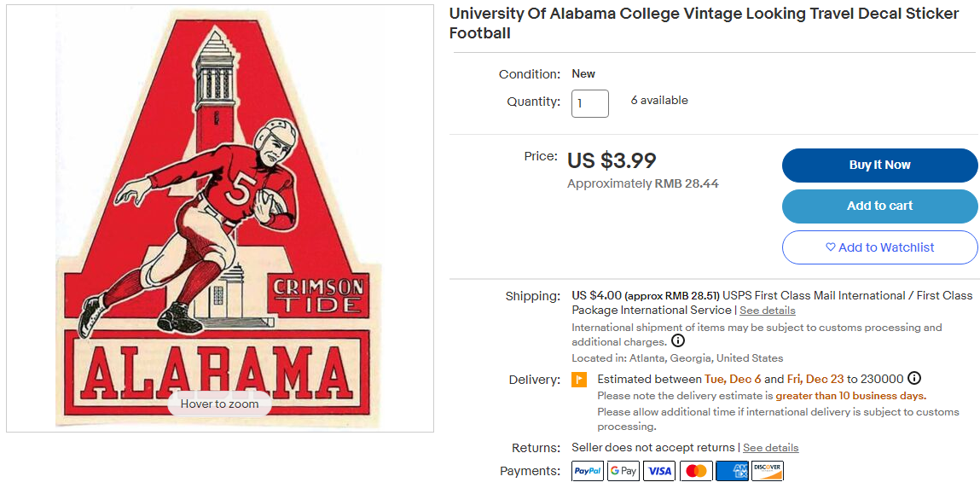
Task: Click the Visa card icon
Action: point(659,471)
